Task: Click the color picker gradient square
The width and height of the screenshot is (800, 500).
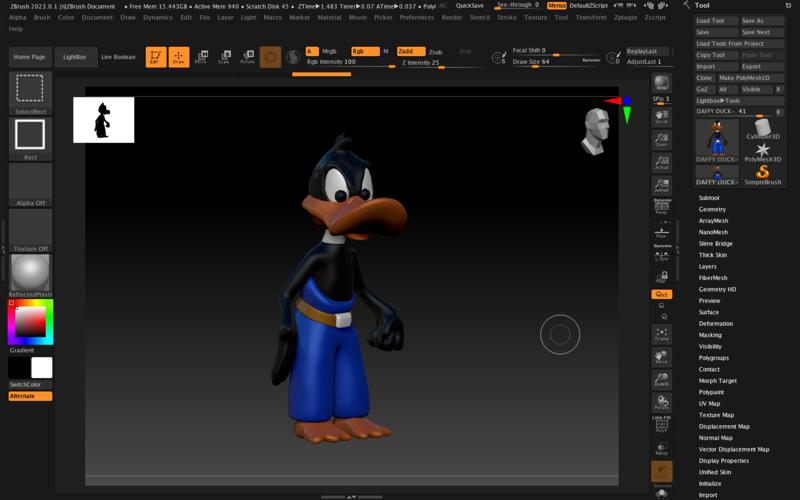Action: click(30, 322)
